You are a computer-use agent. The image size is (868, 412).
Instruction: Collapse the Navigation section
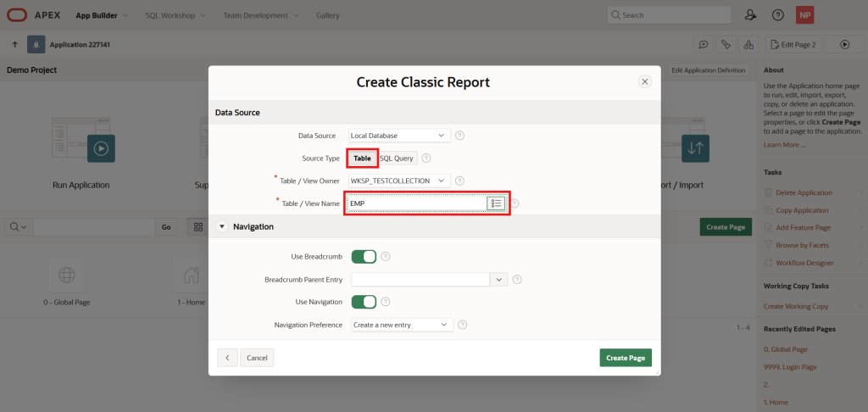point(222,226)
